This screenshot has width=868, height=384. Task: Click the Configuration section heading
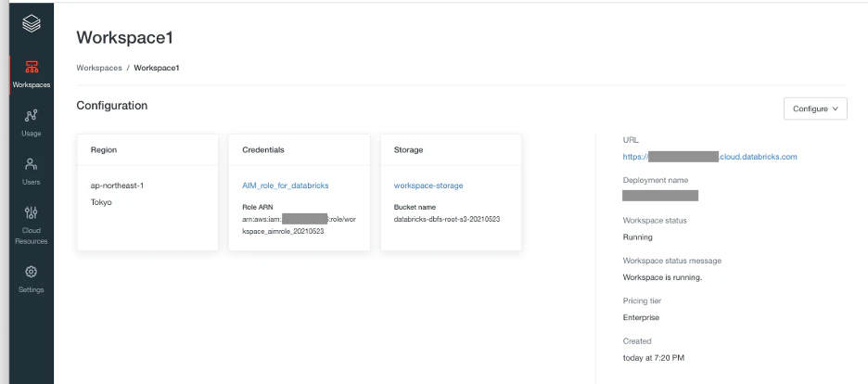(x=112, y=105)
